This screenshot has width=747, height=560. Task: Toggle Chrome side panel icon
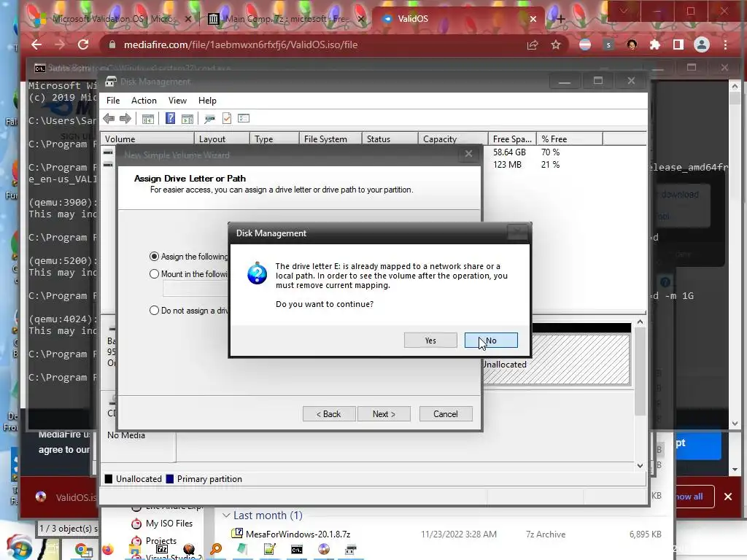point(678,44)
